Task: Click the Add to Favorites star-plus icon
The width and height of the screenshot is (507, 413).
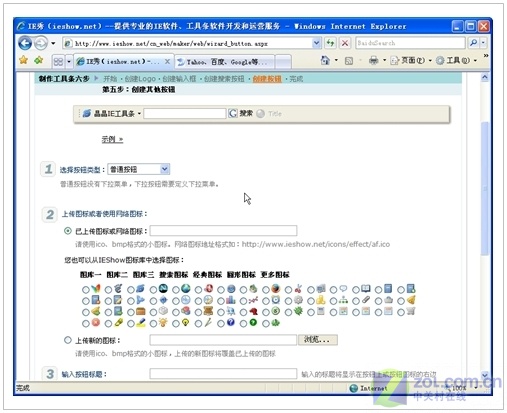Action: click(x=39, y=60)
